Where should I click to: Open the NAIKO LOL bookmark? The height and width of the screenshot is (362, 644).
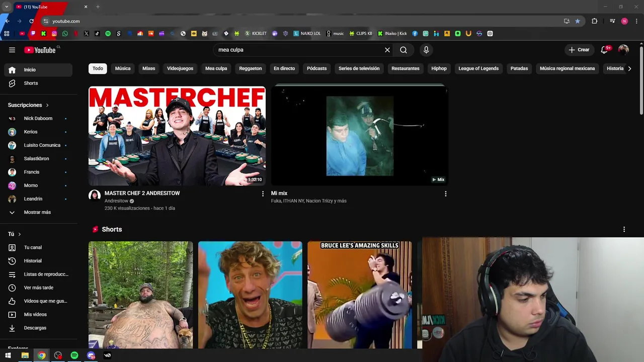[307, 34]
